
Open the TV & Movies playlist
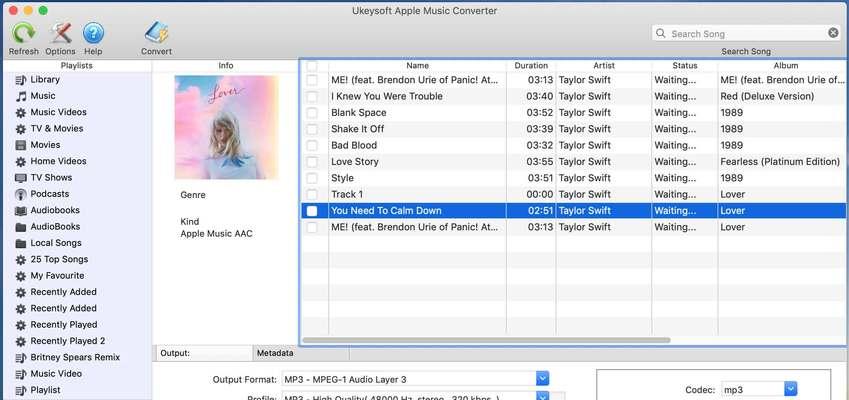coord(57,128)
